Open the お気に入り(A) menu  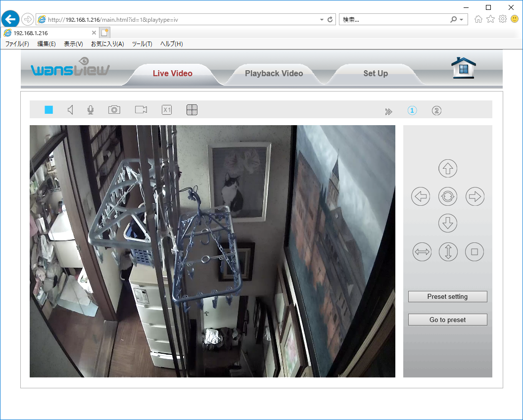(x=107, y=44)
